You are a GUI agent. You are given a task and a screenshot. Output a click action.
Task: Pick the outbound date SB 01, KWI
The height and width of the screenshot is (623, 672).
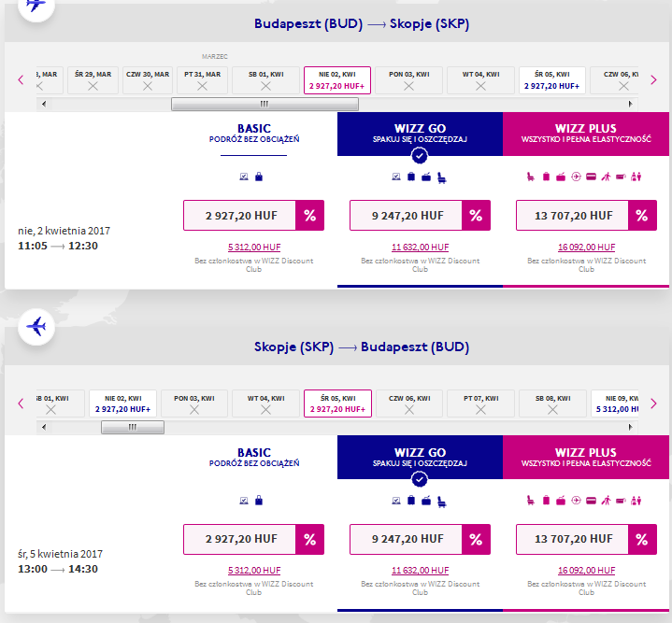click(265, 80)
